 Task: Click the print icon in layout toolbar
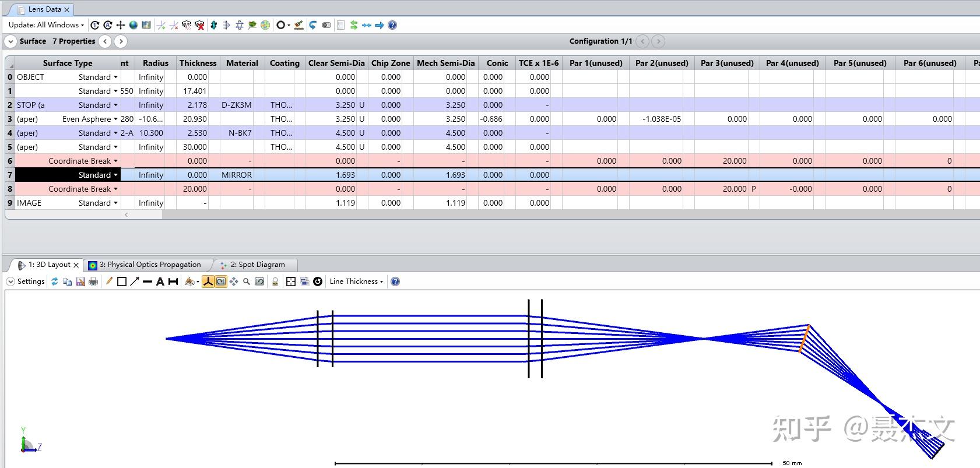[93, 281]
